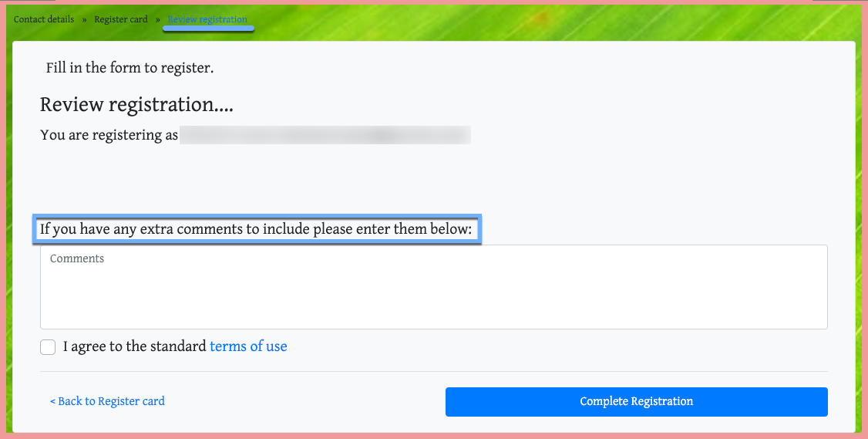Click the green leaf background beside the breadcrumbs
The width and height of the screenshot is (868, 439).
point(540,21)
